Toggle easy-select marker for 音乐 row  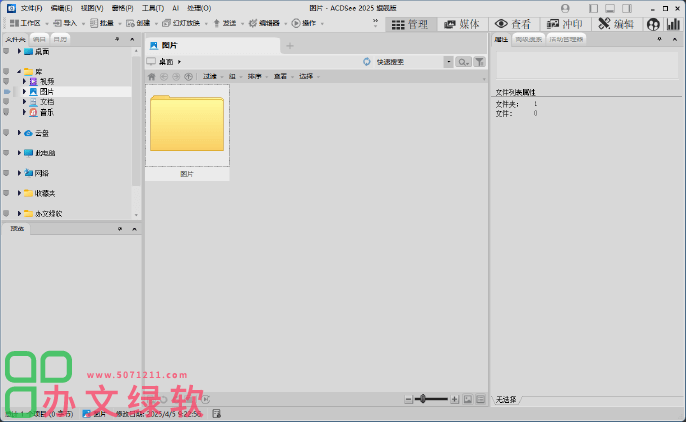pyautogui.click(x=6, y=112)
